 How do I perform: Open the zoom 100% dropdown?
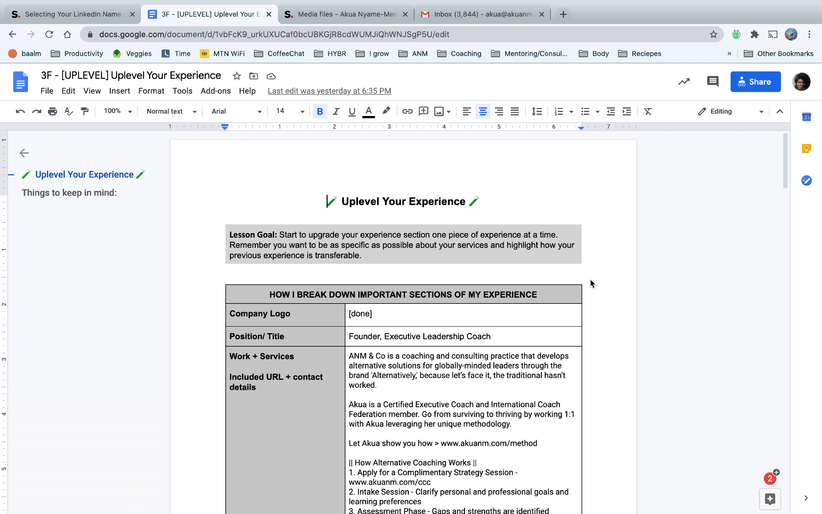click(117, 111)
